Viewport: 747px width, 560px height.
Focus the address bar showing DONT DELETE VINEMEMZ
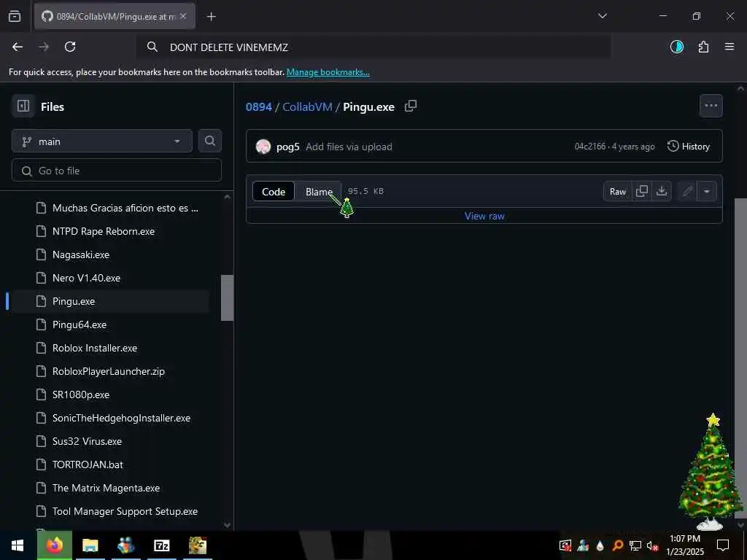(x=373, y=47)
